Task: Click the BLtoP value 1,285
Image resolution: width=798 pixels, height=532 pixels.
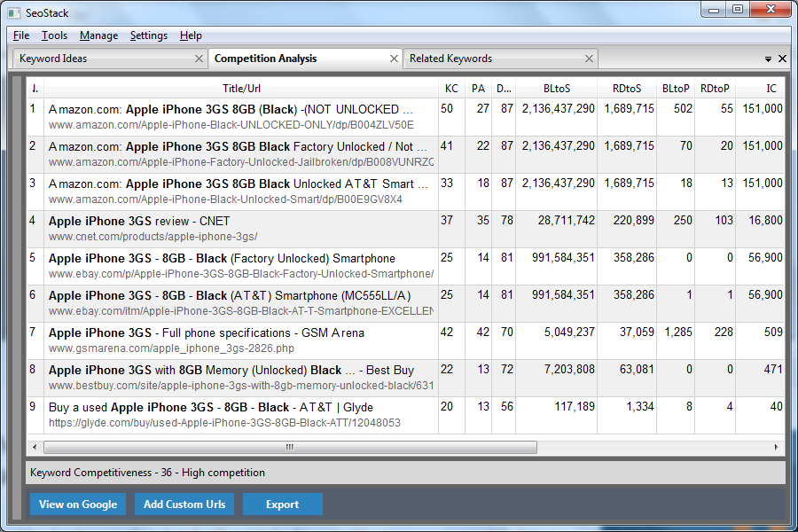Action: point(678,332)
